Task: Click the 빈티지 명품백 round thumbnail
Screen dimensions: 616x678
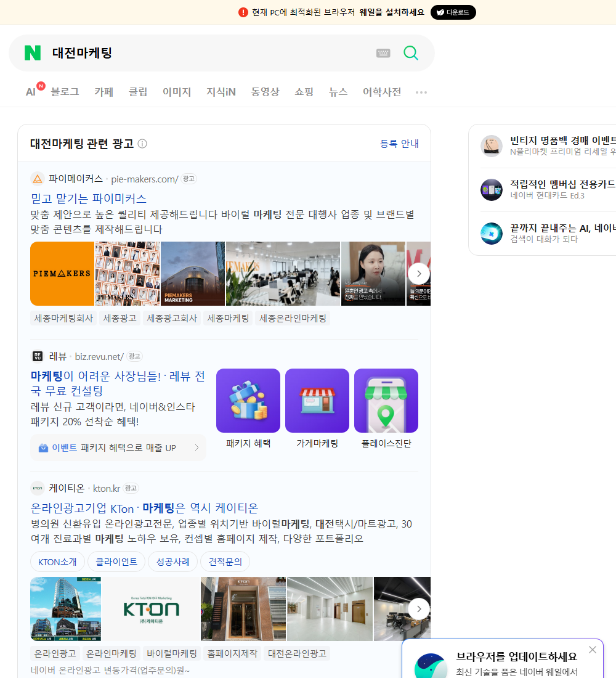Action: tap(492, 146)
